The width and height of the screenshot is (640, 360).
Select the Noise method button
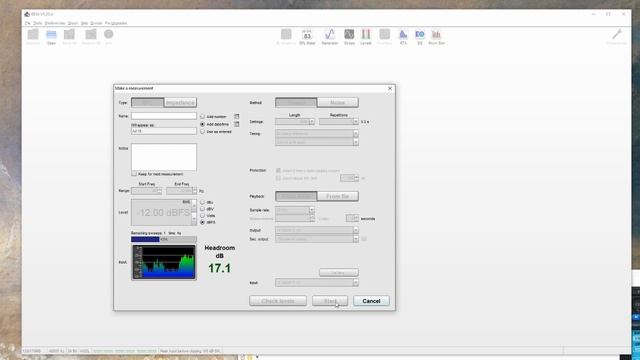point(338,102)
